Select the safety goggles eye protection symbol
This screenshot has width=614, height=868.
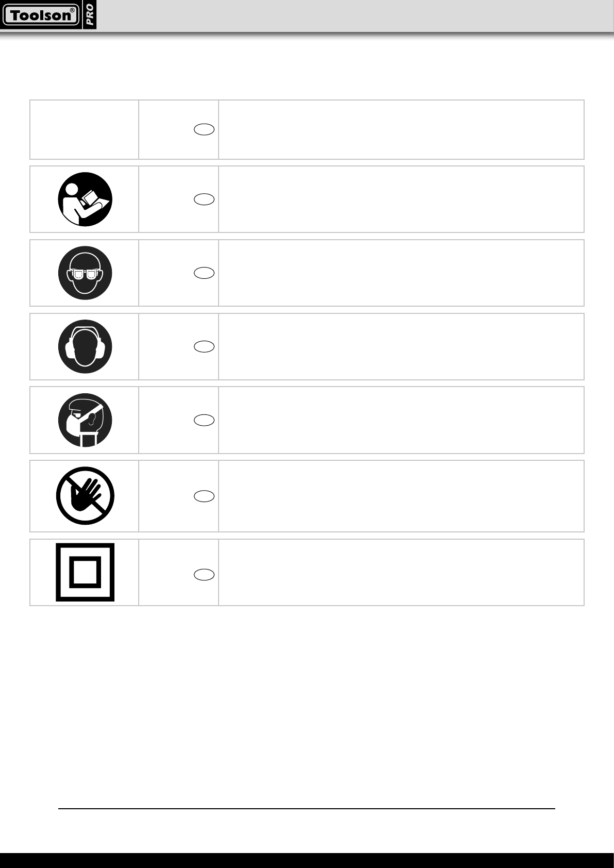coord(85,273)
